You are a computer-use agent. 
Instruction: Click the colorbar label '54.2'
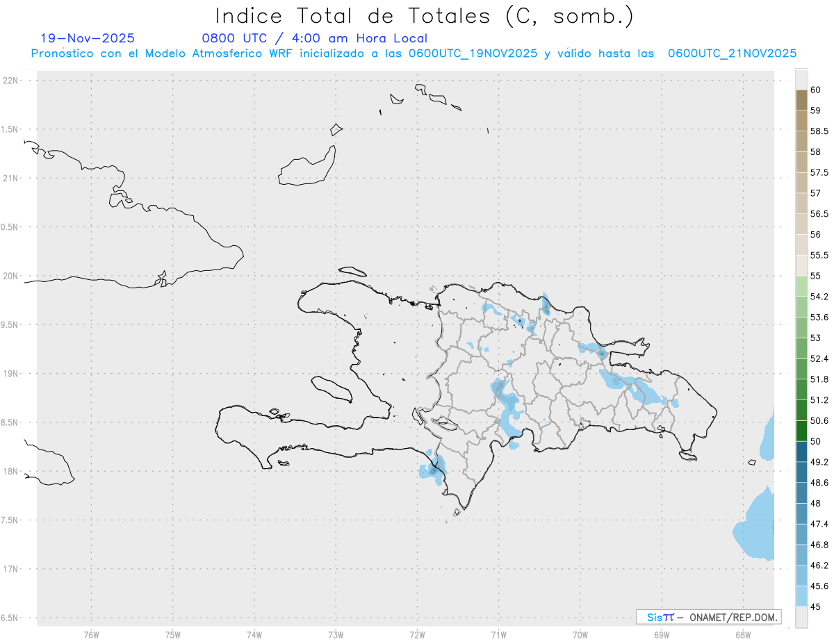tap(819, 297)
